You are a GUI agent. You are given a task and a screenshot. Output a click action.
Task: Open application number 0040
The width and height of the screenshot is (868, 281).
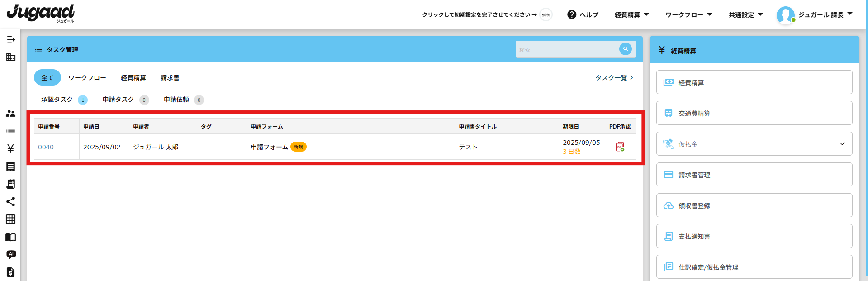tap(46, 147)
